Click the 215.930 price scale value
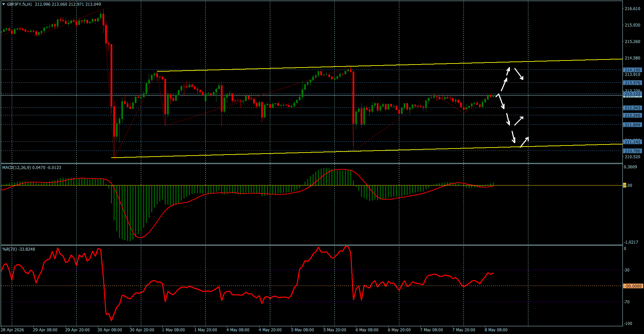 pos(632,25)
